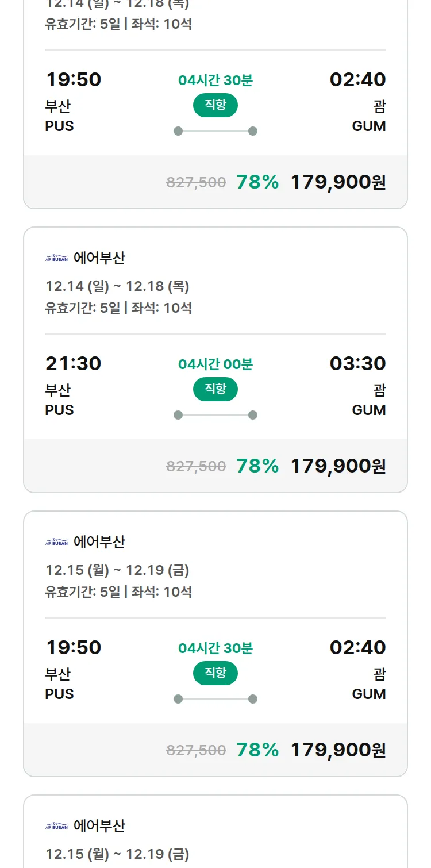Click the Air Busan logo on the 21:30 flight card
Screen dimensions: 431x868
[56, 259]
